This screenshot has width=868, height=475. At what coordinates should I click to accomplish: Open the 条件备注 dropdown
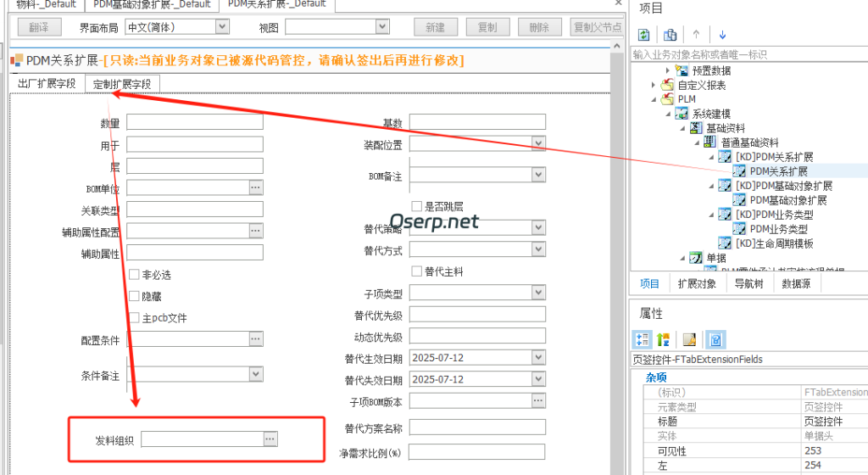click(x=256, y=374)
